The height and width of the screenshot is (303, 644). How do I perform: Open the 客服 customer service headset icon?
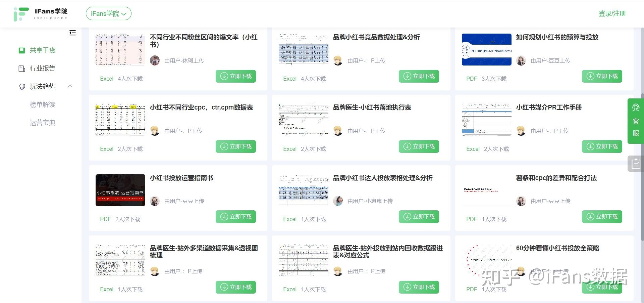[x=636, y=107]
